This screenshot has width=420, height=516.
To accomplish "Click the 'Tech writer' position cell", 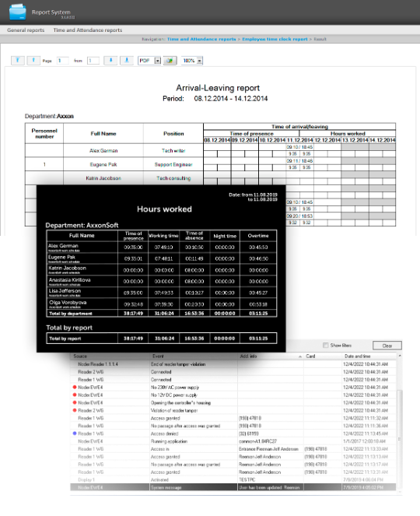I will (173, 150).
